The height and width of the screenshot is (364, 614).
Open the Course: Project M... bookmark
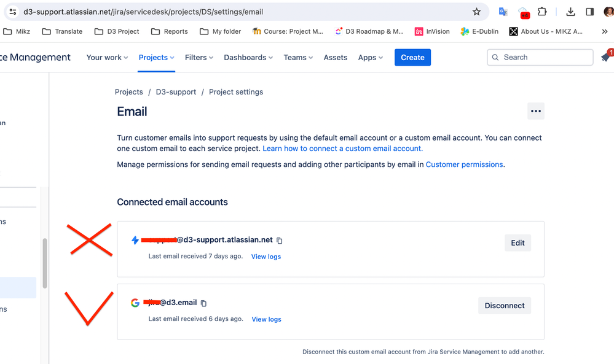pyautogui.click(x=288, y=32)
